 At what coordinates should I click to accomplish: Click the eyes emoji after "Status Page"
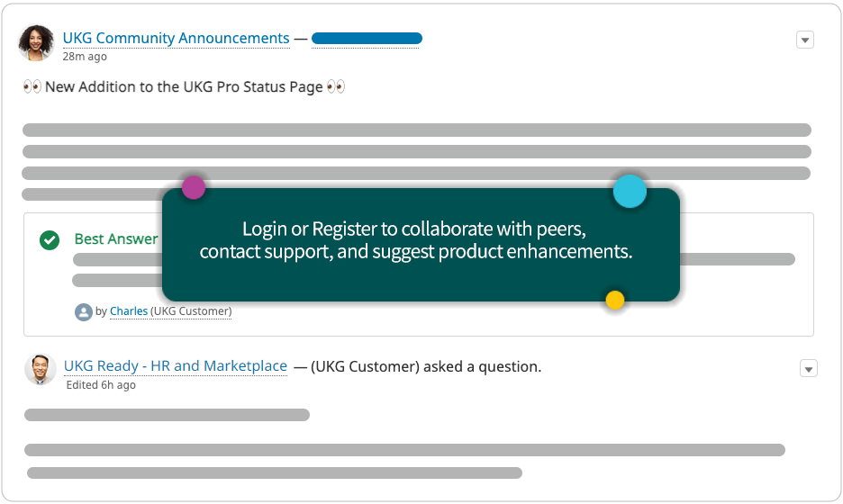pyautogui.click(x=336, y=87)
